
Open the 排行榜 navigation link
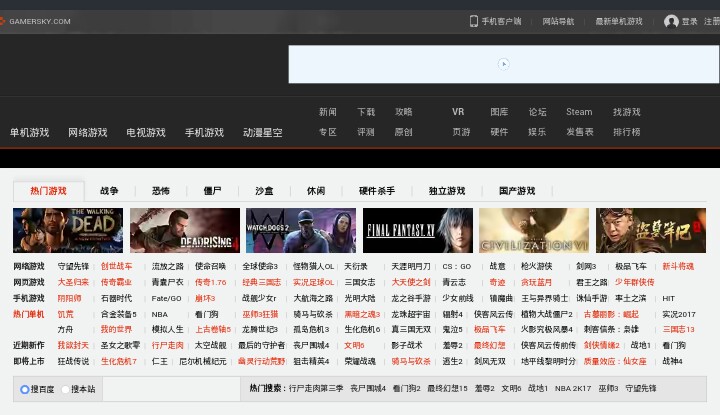[627, 132]
